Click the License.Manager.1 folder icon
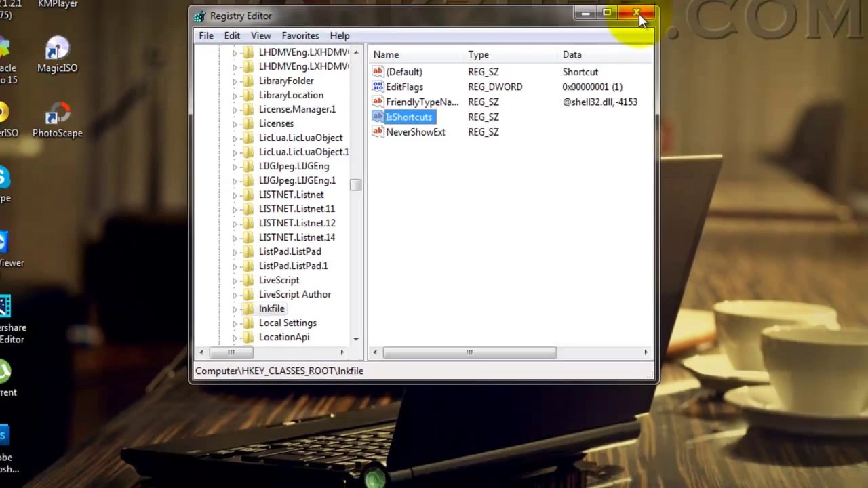This screenshot has height=488, width=868. [248, 109]
